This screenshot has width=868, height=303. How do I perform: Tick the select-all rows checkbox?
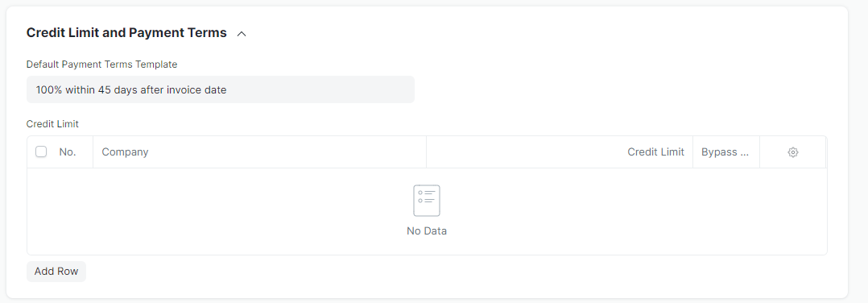pos(41,151)
